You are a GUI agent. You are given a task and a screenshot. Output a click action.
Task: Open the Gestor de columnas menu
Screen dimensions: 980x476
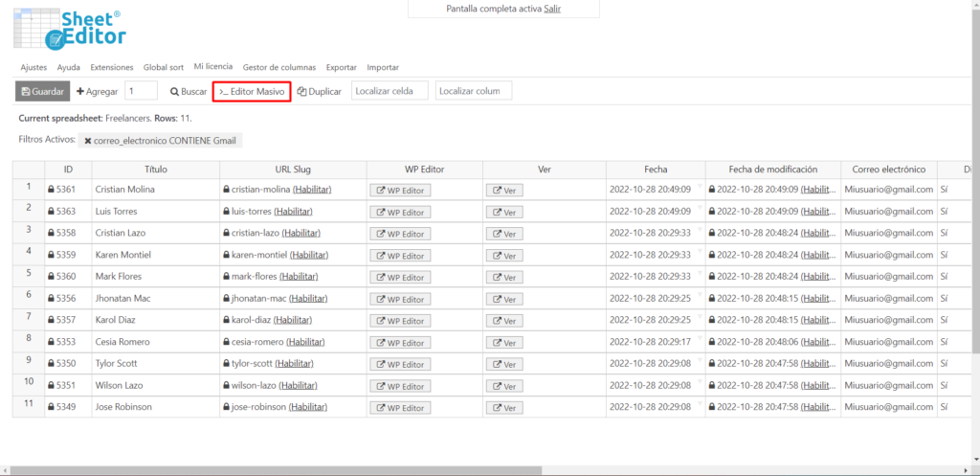278,67
